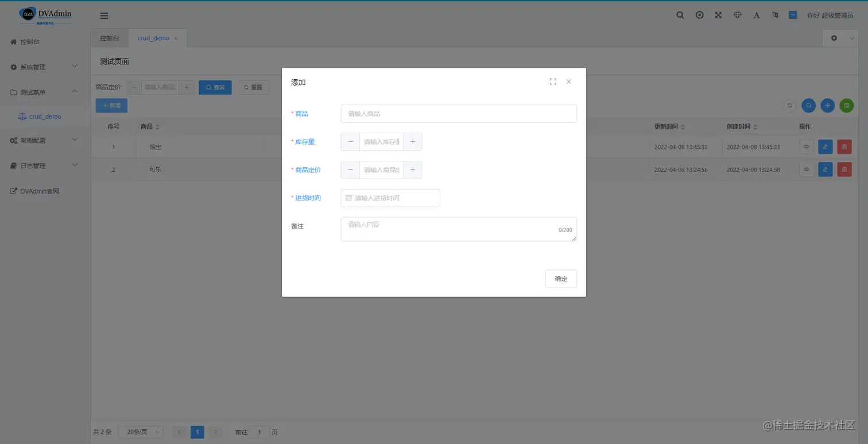This screenshot has width=868, height=444.
Task: Switch to the 控制台 tab
Action: (x=109, y=38)
